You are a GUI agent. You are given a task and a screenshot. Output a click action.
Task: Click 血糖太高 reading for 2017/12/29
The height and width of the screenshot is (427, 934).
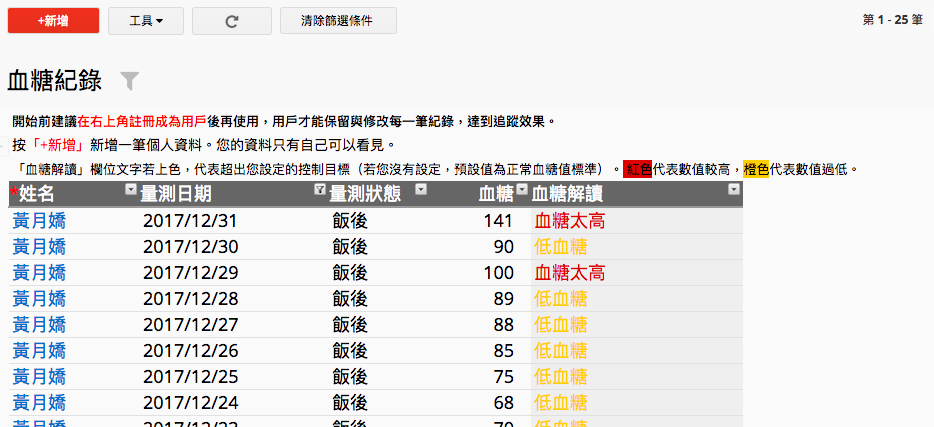click(x=570, y=273)
